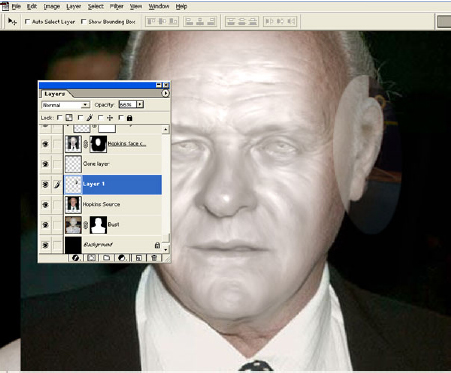
Task: Create a new layer set folder
Action: tap(107, 258)
